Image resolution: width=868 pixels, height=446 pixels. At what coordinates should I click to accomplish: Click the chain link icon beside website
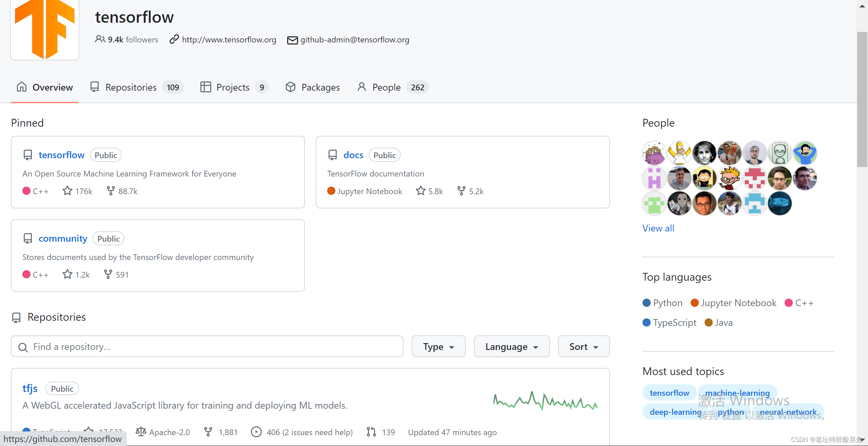[174, 39]
